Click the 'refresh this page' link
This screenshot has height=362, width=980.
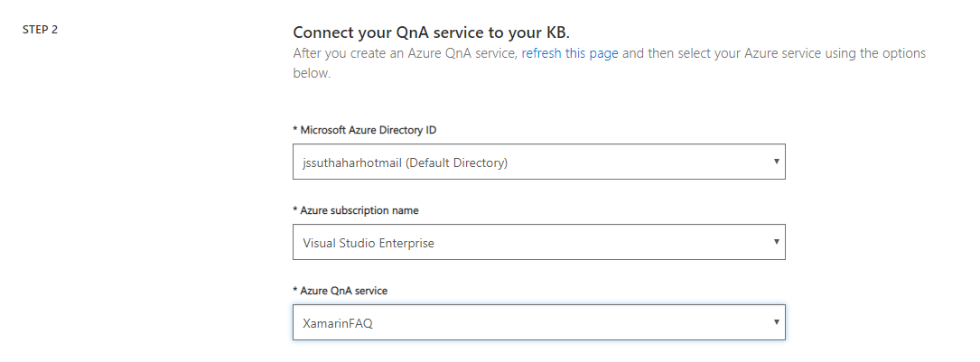pyautogui.click(x=570, y=53)
